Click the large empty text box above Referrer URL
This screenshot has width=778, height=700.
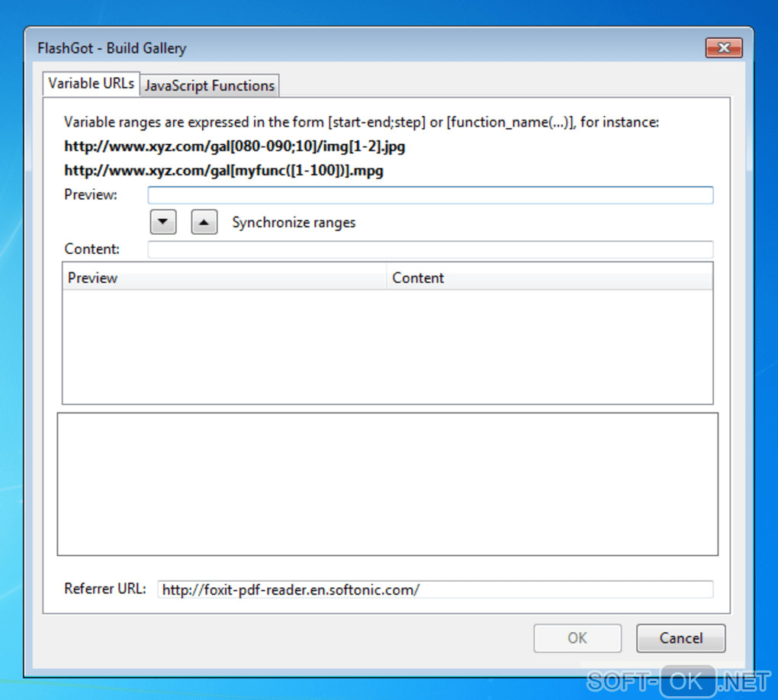coord(387,484)
